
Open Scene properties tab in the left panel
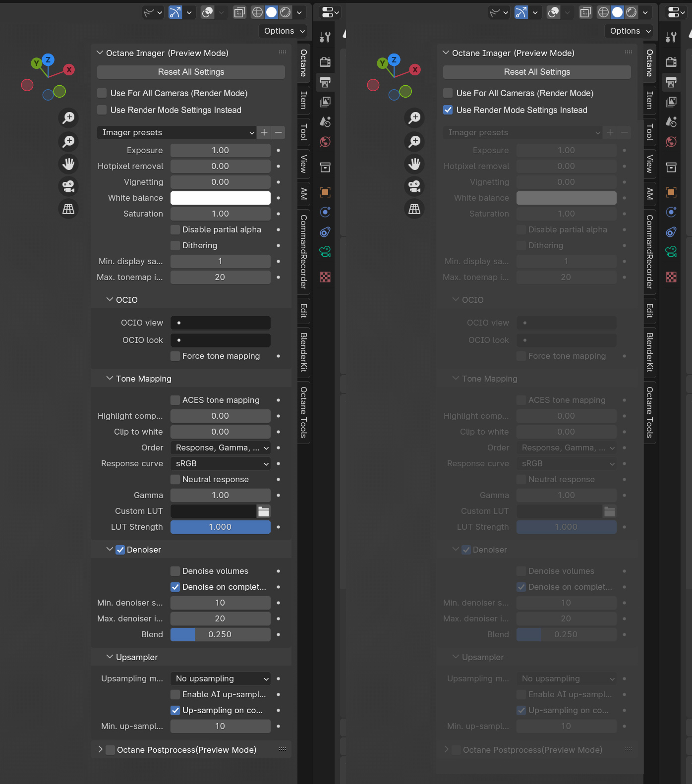(325, 121)
